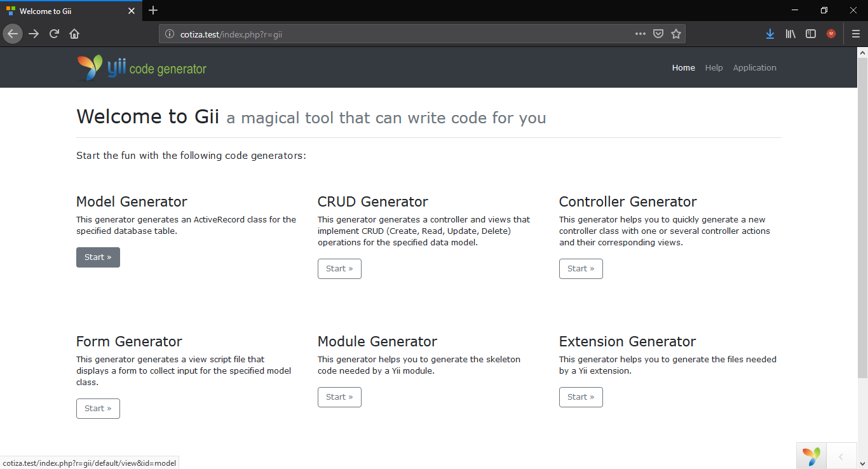Expand the Yii debug toolbar chevron

[x=841, y=456]
